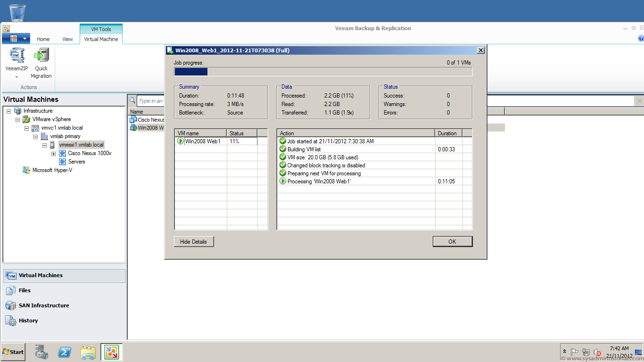
Task: Select vmvc1.vmlab.local vCenter item
Action: [x=62, y=128]
